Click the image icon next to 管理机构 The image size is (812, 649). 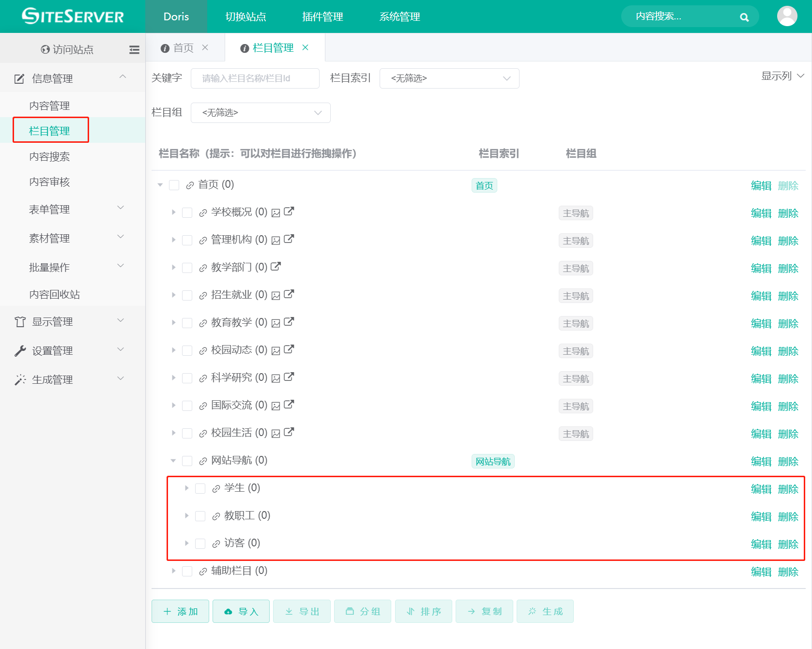pos(275,240)
